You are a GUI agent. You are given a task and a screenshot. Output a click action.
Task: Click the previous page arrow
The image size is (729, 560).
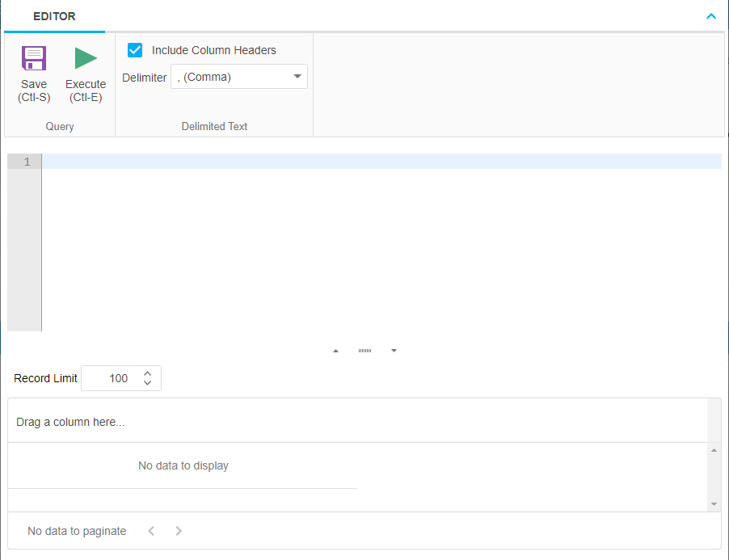151,531
